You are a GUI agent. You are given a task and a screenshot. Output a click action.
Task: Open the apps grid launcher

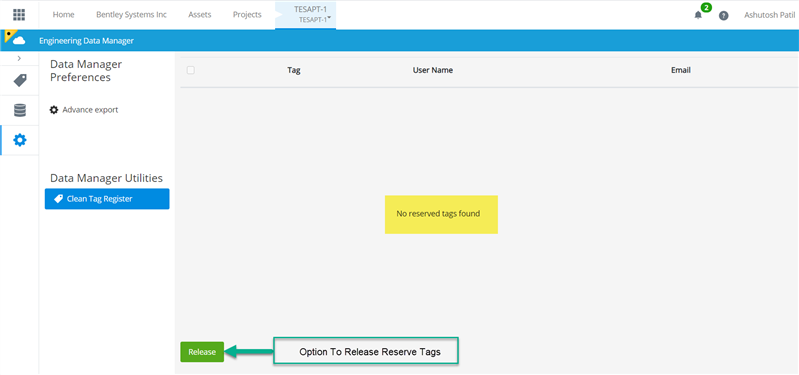pyautogui.click(x=19, y=15)
